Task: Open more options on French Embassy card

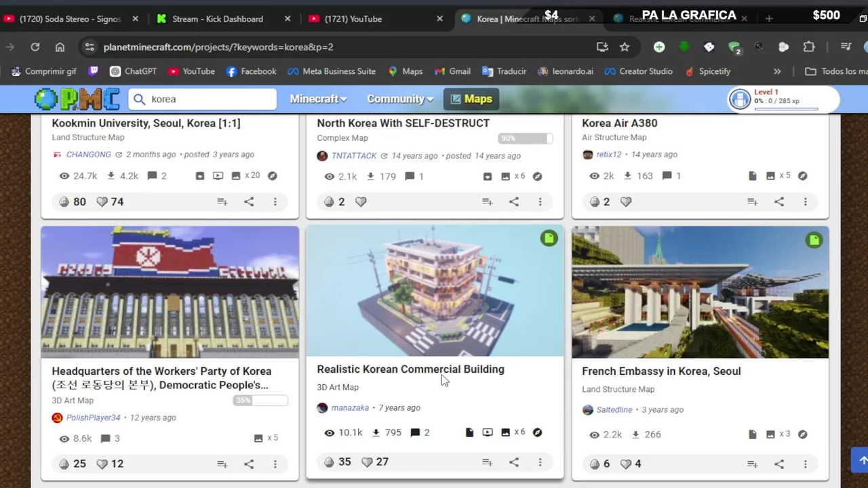Action: point(805,464)
